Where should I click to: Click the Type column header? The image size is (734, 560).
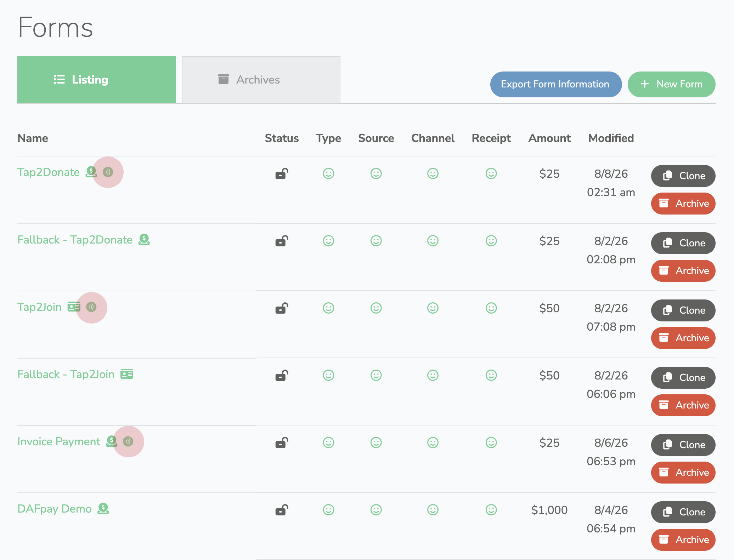[328, 138]
